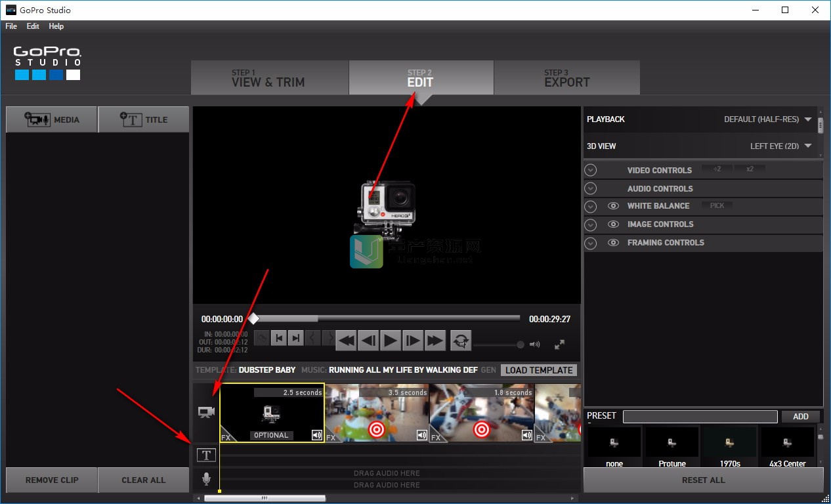Select the Step 2 Edit tab

coord(421,77)
